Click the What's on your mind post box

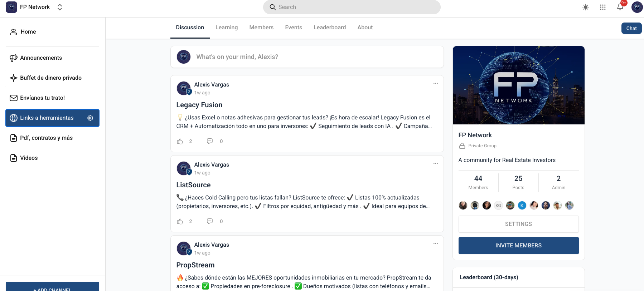pos(307,57)
